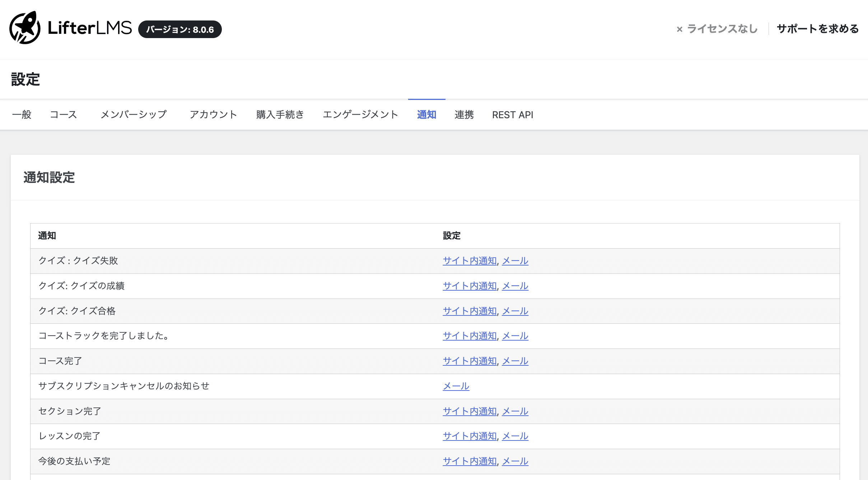
Task: Open メール link for 今後の支払い予定
Action: click(x=515, y=461)
